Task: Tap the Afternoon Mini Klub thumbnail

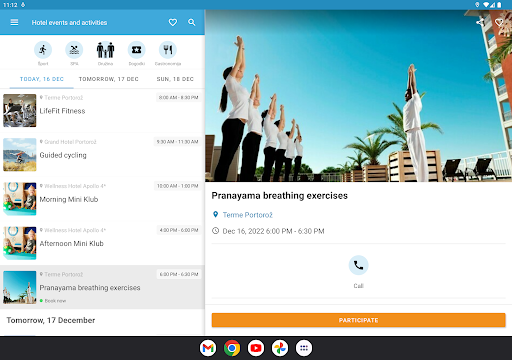Action: click(20, 243)
